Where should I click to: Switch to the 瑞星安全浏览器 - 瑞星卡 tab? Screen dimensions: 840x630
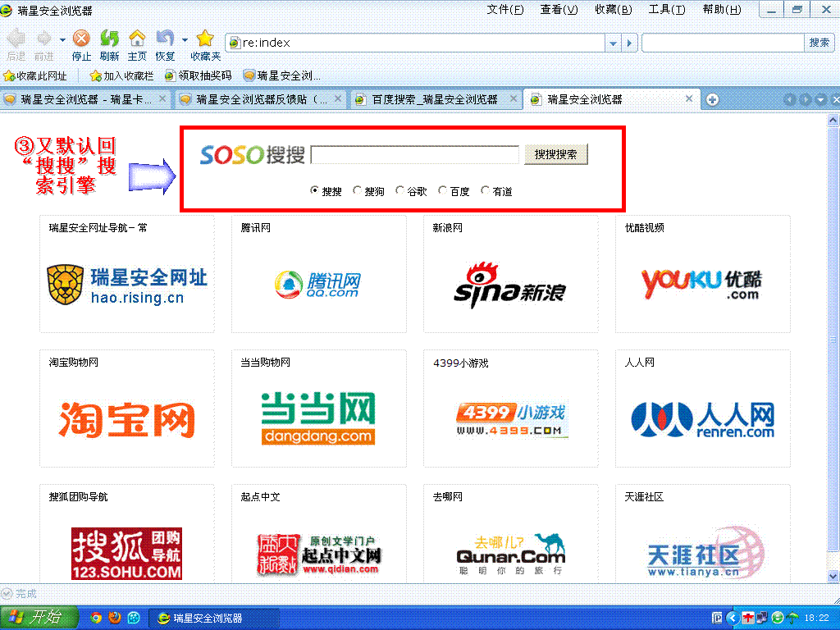click(85, 99)
